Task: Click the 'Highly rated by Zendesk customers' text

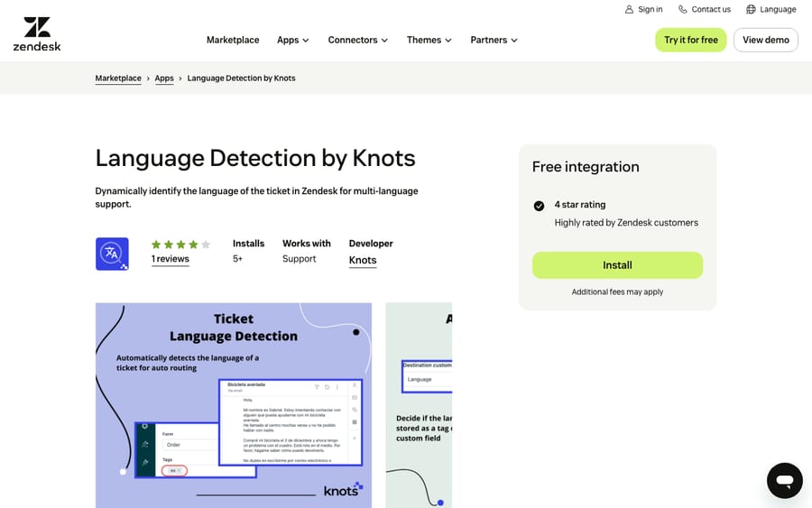Action: tap(626, 223)
